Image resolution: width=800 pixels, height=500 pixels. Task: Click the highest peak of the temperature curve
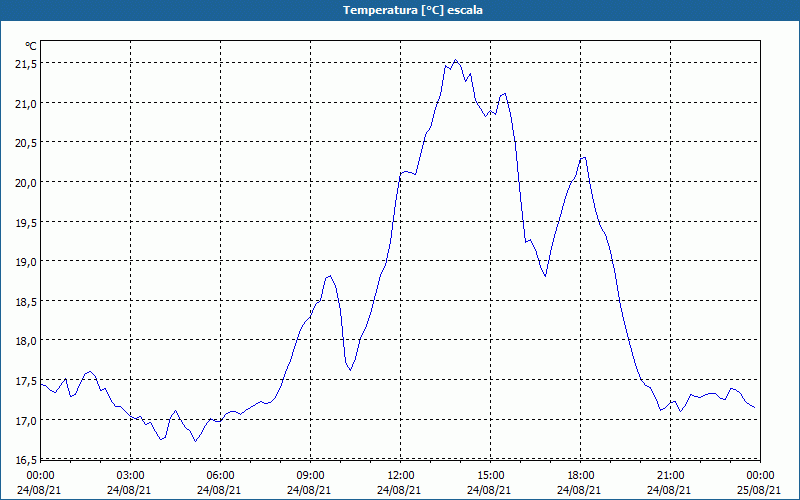pyautogui.click(x=456, y=60)
